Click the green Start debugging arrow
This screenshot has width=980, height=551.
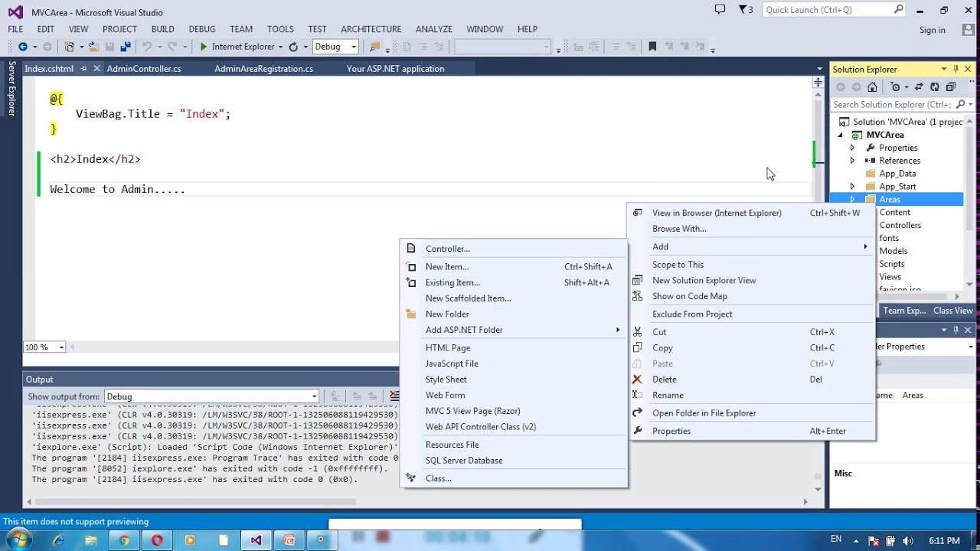coord(204,47)
